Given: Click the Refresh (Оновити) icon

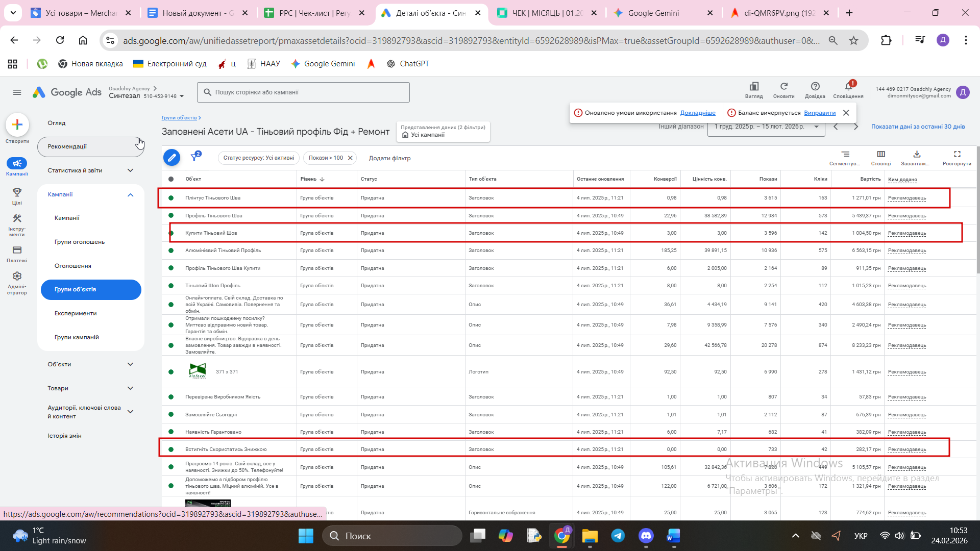Looking at the screenshot, I should (x=783, y=87).
